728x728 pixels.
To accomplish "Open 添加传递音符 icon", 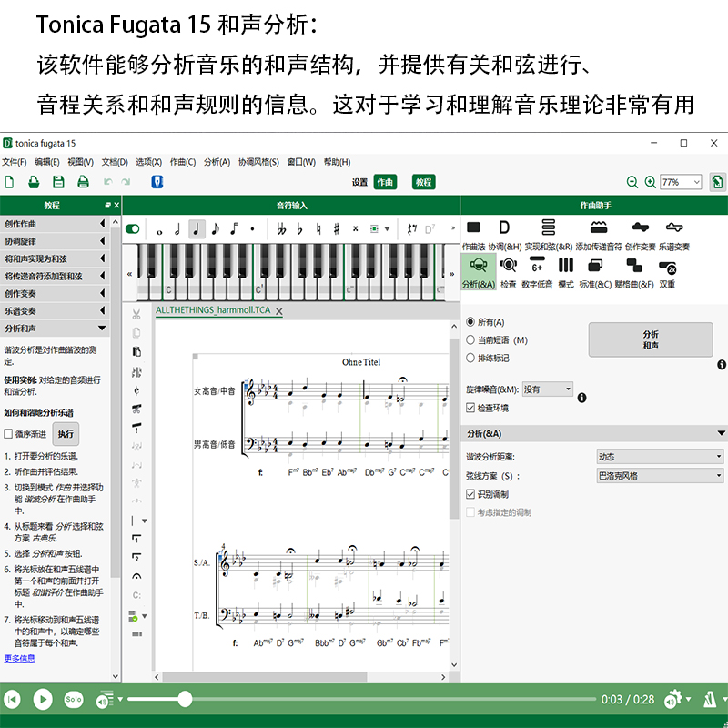I will (x=599, y=235).
